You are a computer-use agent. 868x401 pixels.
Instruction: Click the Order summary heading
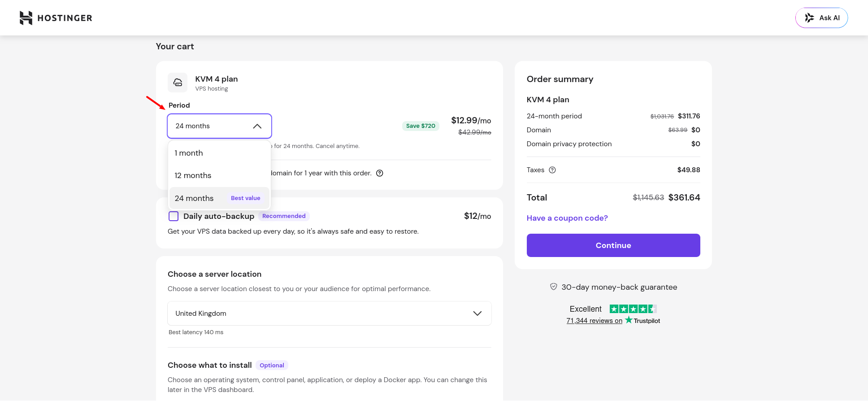point(560,79)
